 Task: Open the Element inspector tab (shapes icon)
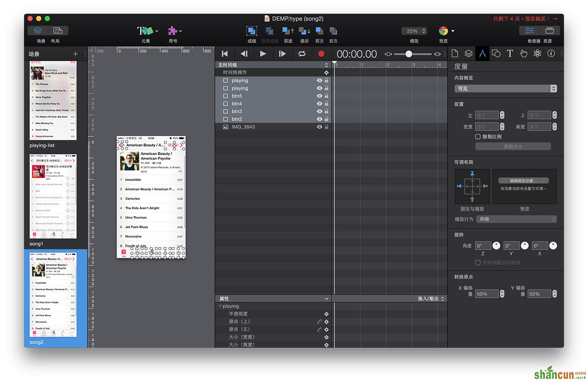point(496,53)
